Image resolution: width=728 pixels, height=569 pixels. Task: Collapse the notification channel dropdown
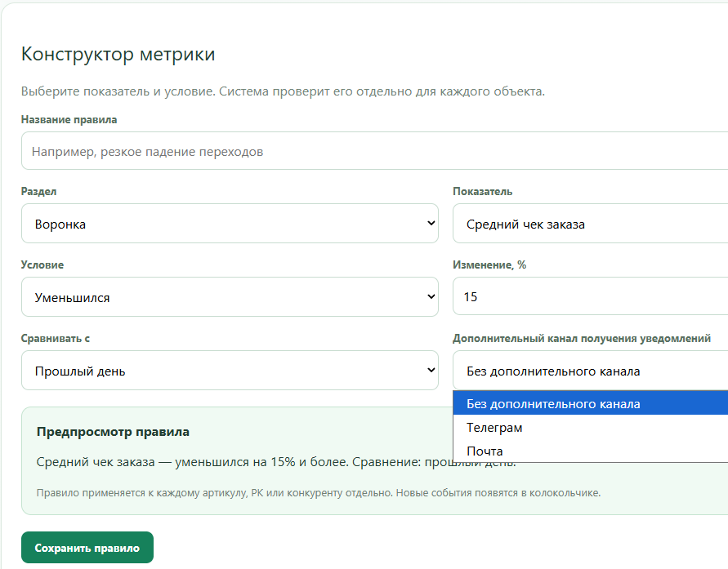pos(590,371)
